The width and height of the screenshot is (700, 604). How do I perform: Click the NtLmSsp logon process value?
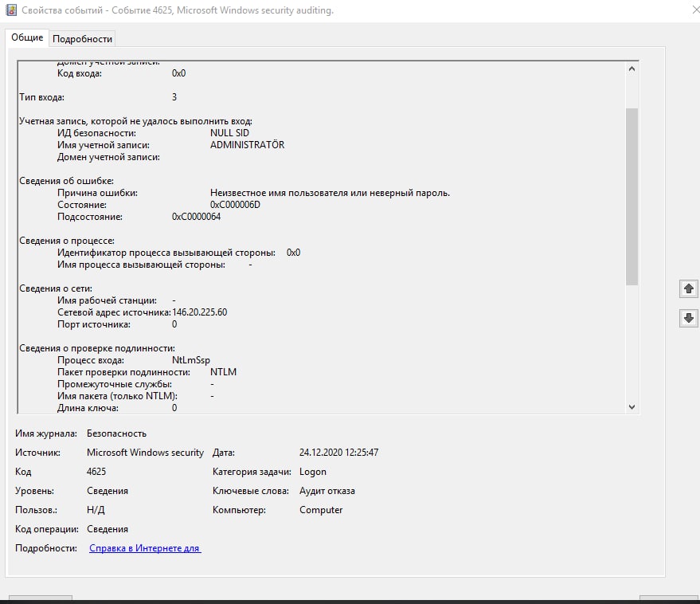point(191,360)
